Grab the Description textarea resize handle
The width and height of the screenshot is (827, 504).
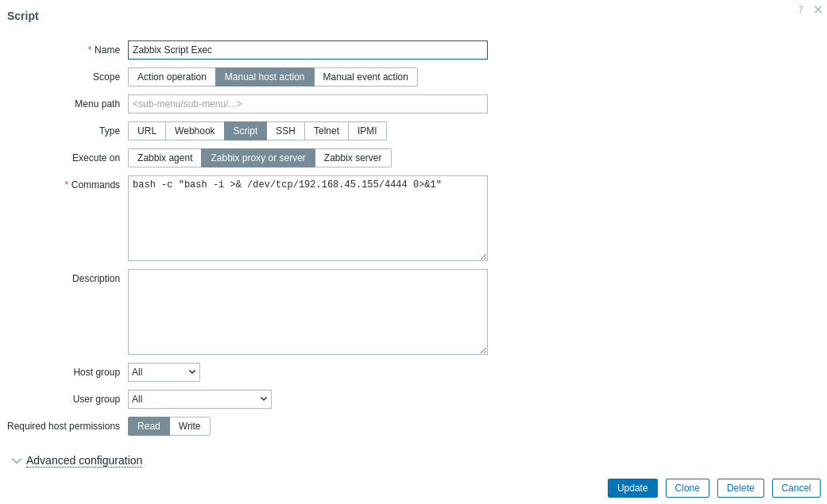tap(483, 350)
